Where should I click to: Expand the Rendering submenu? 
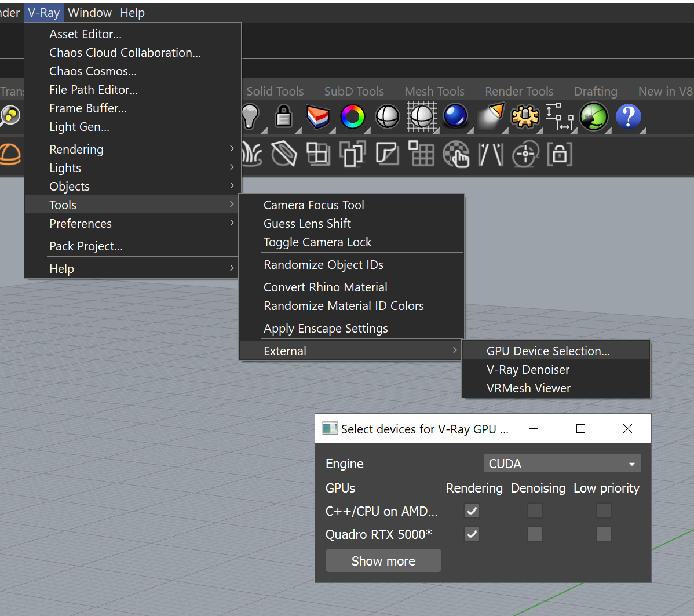point(132,150)
